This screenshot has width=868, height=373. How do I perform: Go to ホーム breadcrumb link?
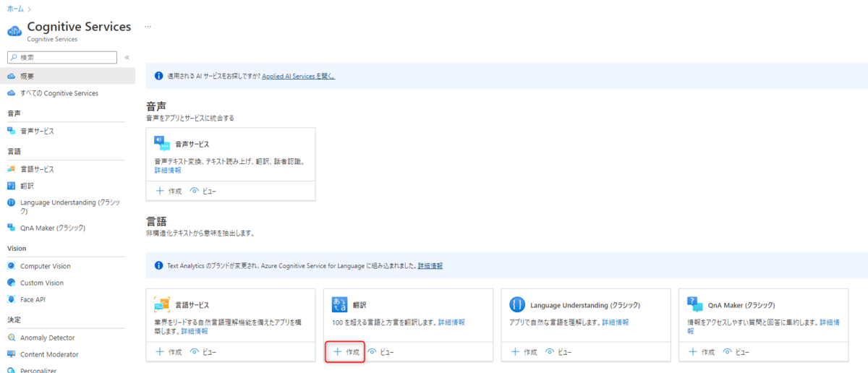tap(14, 9)
